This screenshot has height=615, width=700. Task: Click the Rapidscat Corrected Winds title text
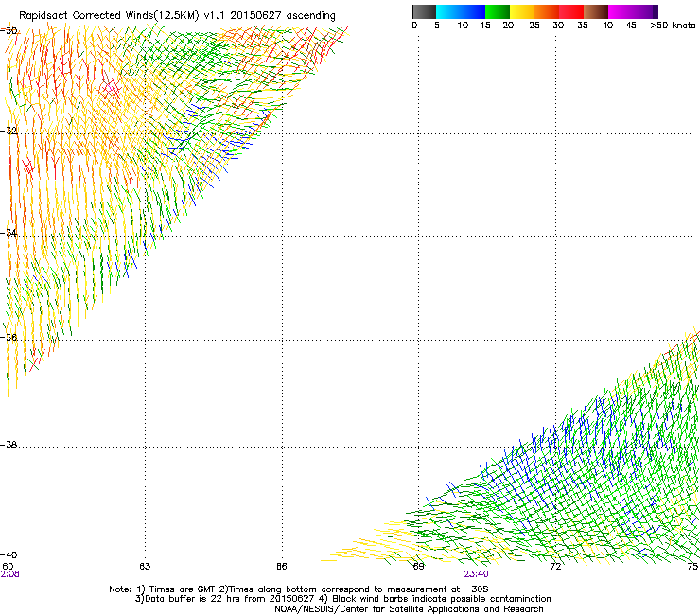coord(177,16)
